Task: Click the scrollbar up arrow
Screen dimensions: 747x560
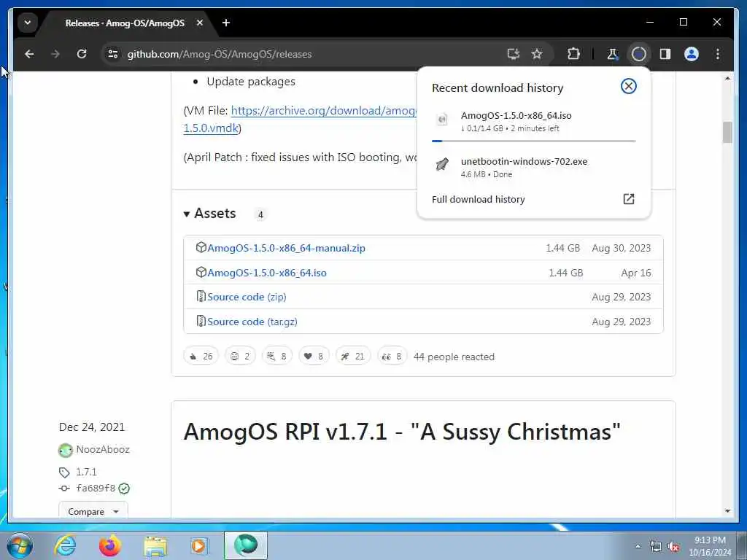Action: [x=727, y=78]
